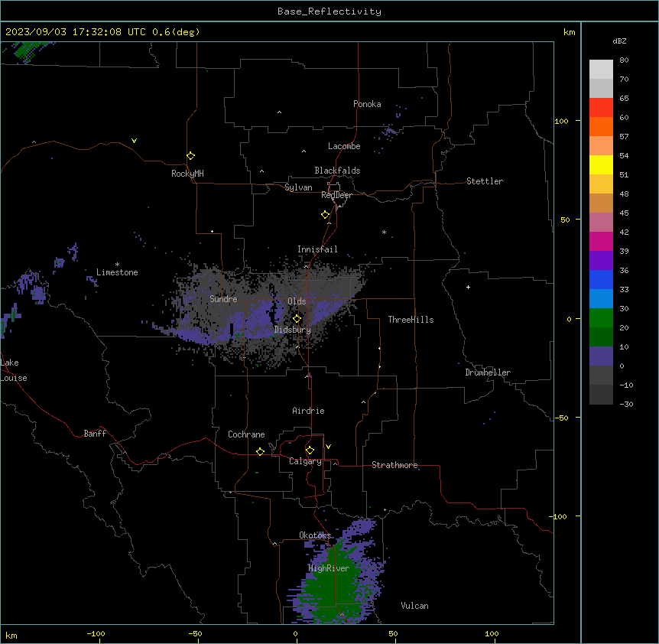This screenshot has width=659, height=644.
Task: Pick the red 65–60 dBZ legend swatch
Action: pos(601,107)
